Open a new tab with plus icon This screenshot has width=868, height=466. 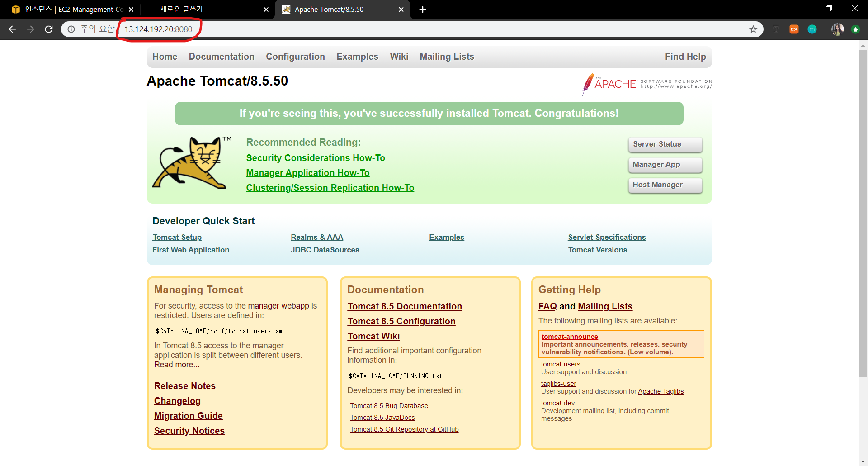(423, 10)
